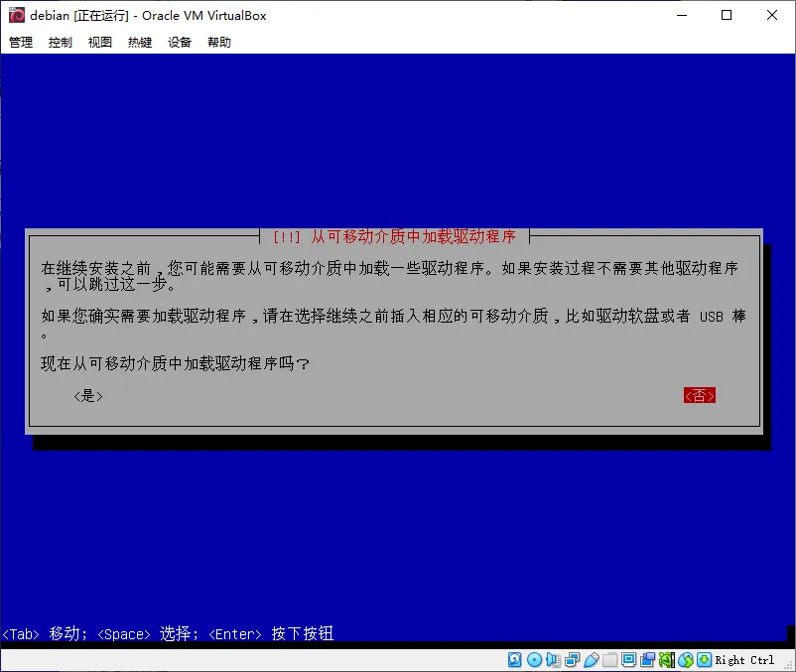Viewport: 796px width, 672px height.
Task: Click the display settings status icon
Action: 628,660
